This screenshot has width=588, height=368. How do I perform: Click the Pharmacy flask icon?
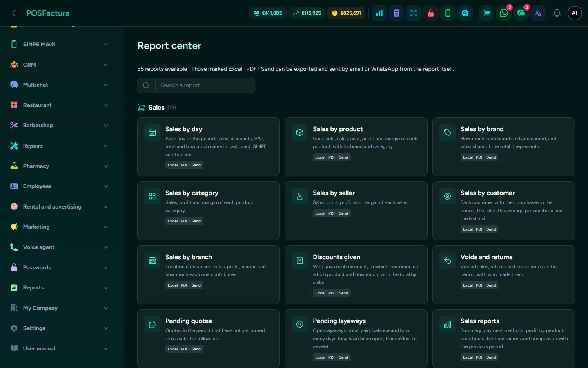(x=14, y=166)
